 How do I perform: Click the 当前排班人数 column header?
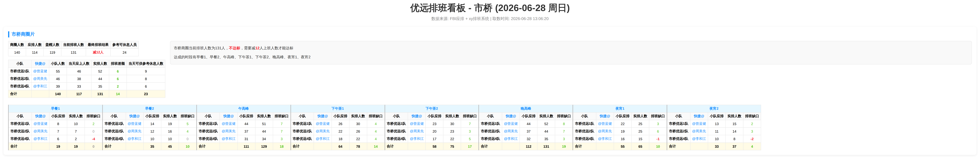click(x=73, y=45)
